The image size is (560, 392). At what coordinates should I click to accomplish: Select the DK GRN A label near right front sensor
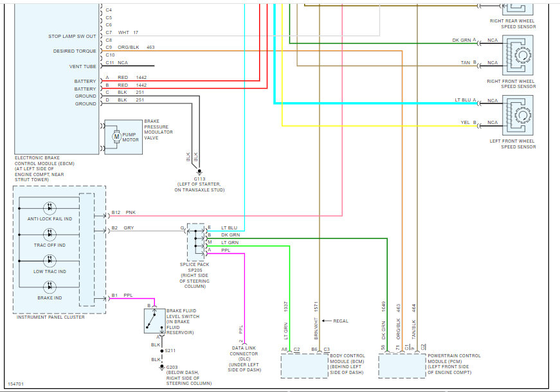tap(464, 40)
